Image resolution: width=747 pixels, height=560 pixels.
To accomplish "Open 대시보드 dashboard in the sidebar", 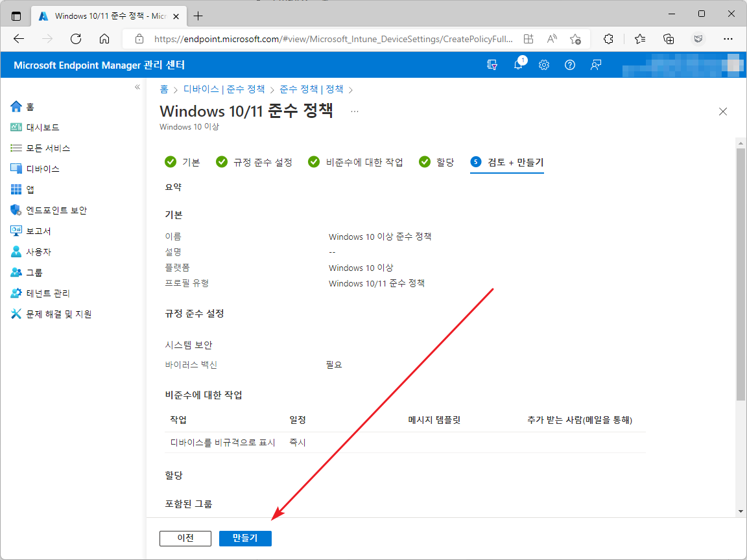I will [35, 127].
